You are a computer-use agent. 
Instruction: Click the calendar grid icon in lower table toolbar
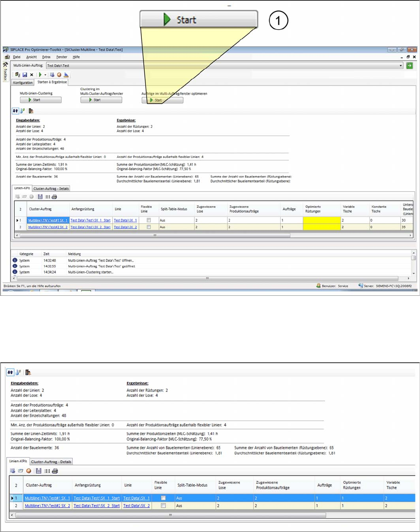[x=39, y=471]
